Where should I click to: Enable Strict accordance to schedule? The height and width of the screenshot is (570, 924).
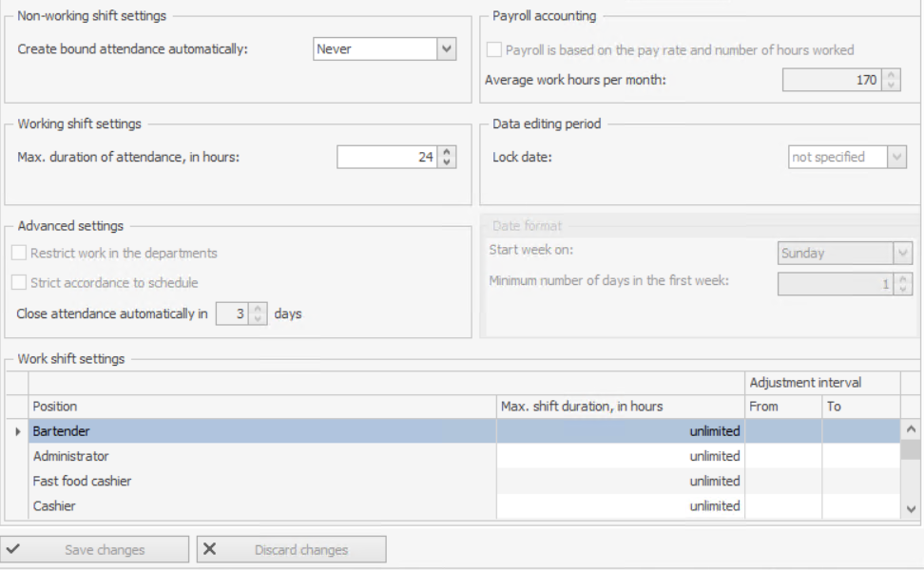(x=19, y=283)
